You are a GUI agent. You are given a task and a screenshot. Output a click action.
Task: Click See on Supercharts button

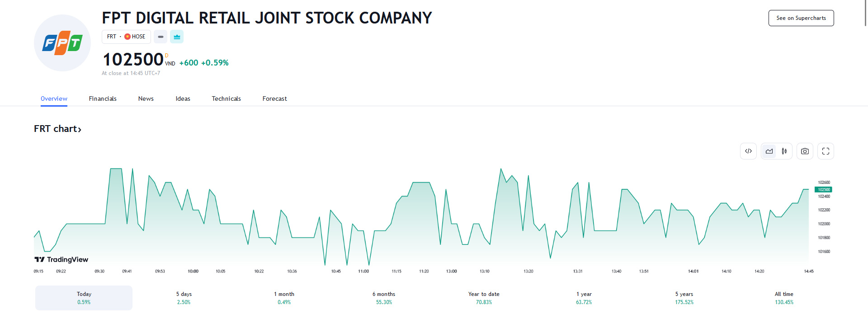tap(801, 18)
